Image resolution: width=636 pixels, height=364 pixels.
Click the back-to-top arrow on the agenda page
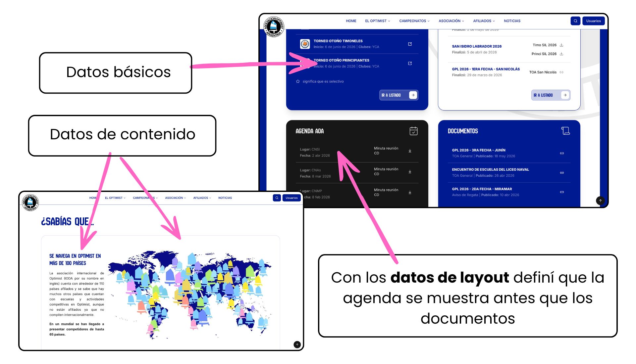pos(600,201)
